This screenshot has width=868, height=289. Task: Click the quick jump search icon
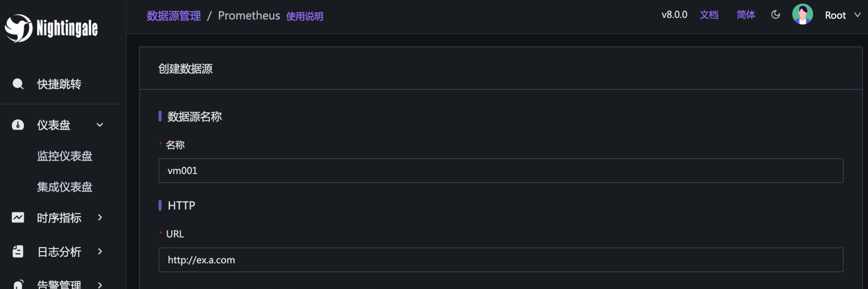[18, 84]
